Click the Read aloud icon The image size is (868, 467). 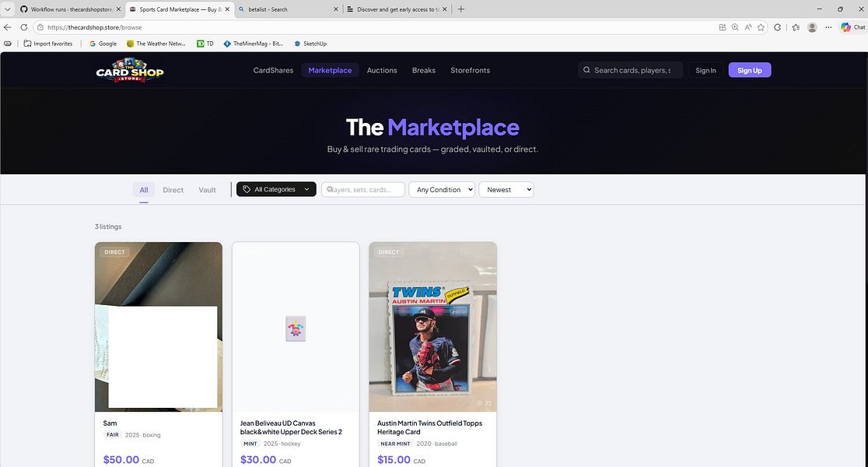[x=748, y=27]
